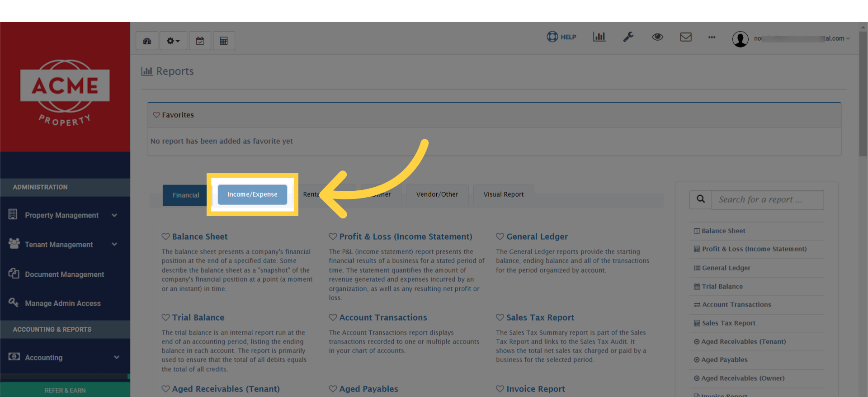868x397 pixels.
Task: Favorite the Trial Balance report heart
Action: pyautogui.click(x=165, y=317)
